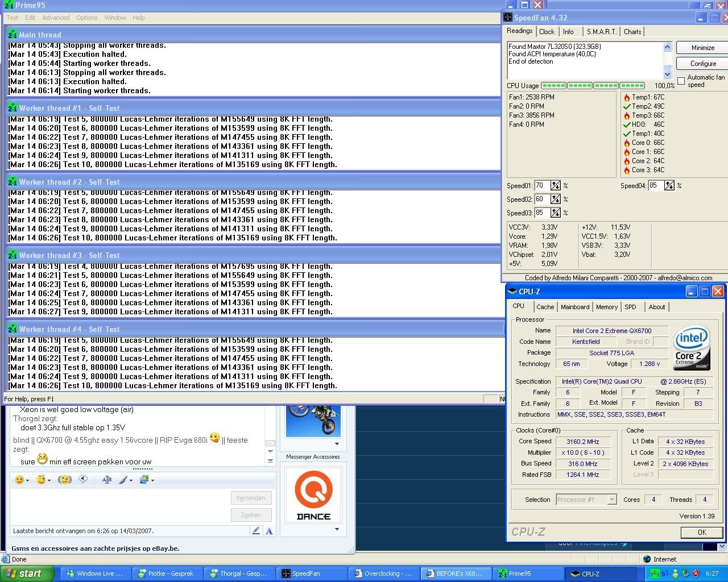Expand the arrow below Messenger Accessoires image
This screenshot has height=582, width=728.
pos(337,529)
